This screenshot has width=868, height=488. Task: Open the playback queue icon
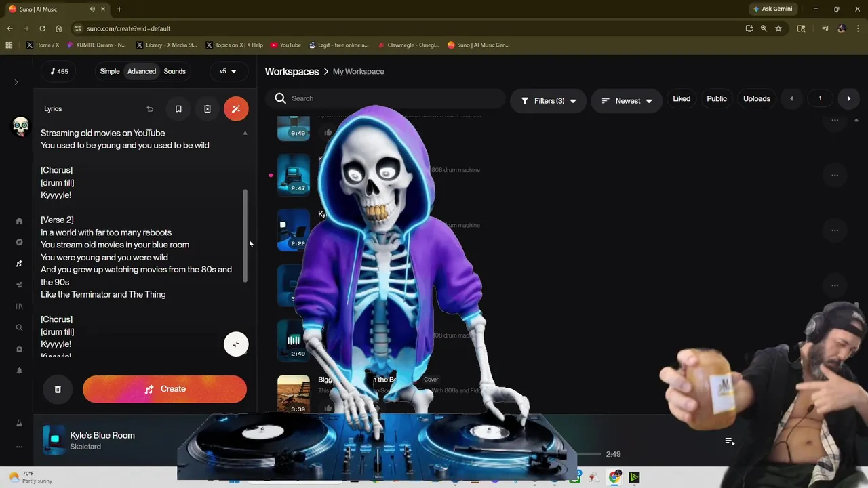coord(730,441)
